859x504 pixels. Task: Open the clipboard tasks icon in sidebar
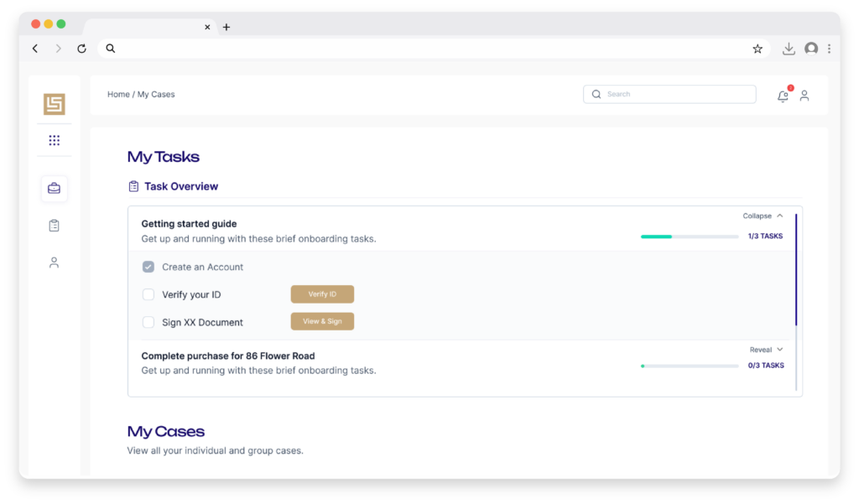55,226
